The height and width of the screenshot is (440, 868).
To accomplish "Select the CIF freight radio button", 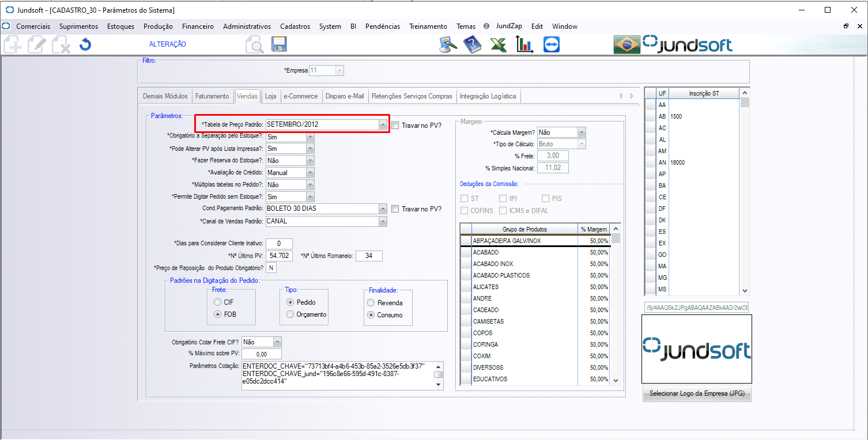I will [217, 302].
